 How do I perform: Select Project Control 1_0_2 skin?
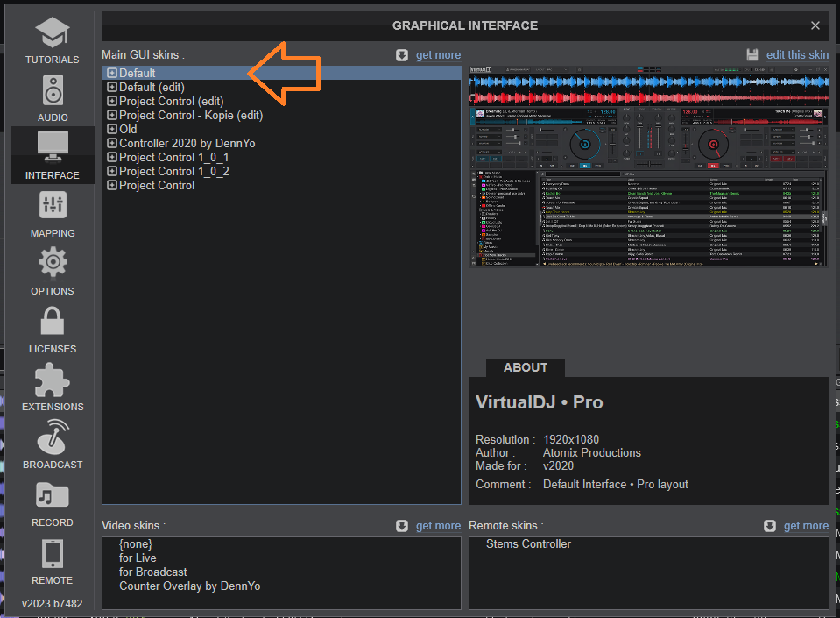point(174,171)
